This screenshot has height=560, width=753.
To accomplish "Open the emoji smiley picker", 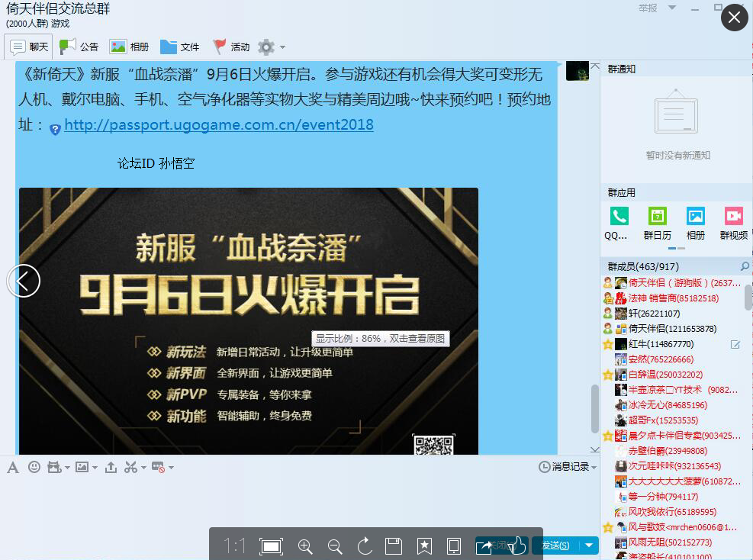I will (x=34, y=467).
